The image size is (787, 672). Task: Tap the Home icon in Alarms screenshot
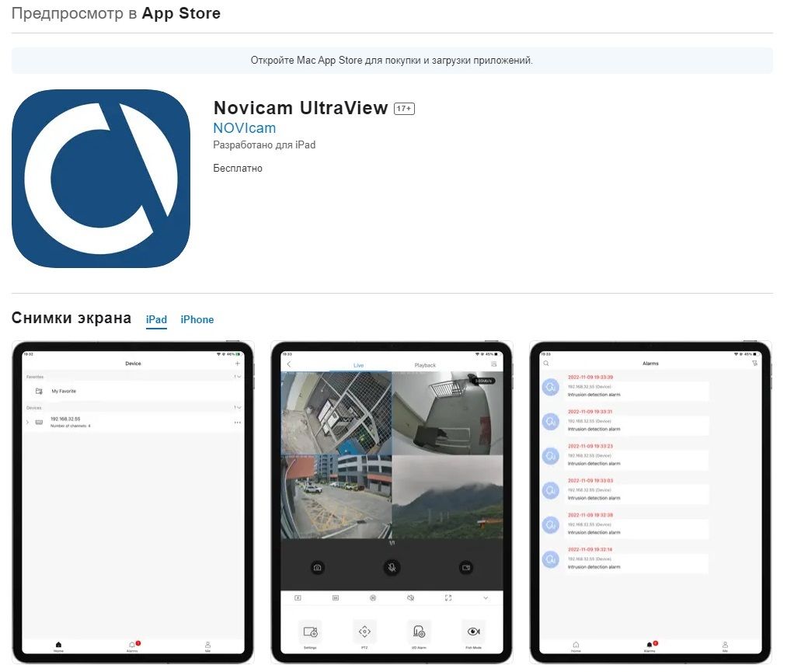click(x=576, y=645)
